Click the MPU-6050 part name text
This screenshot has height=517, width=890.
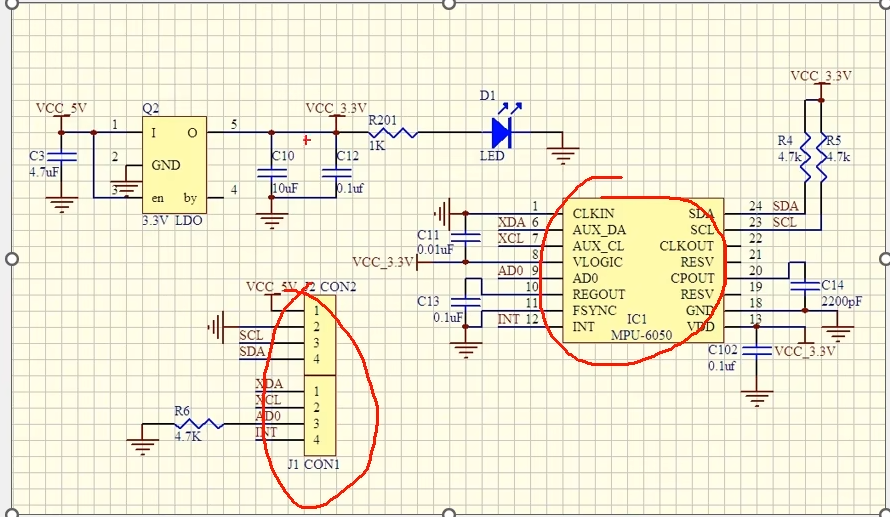tap(641, 335)
